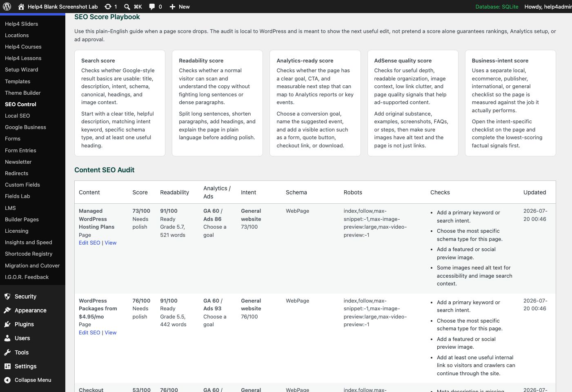The image size is (572, 392).
Task: Click the Users person icon
Action: point(7,338)
